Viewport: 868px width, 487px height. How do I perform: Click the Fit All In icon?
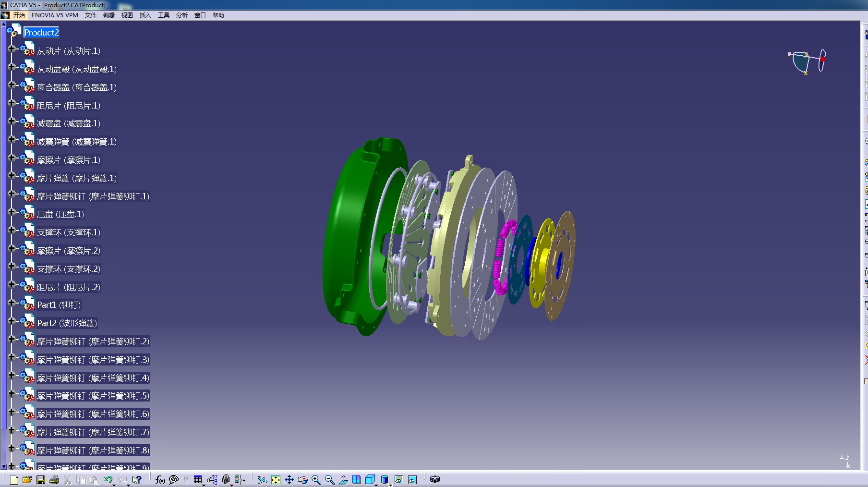276,479
